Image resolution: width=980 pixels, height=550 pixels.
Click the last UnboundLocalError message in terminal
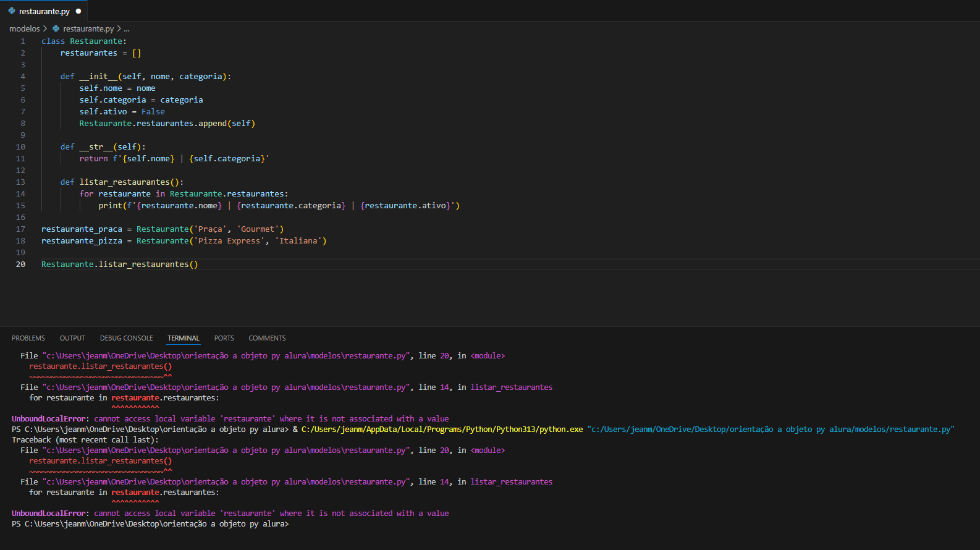(x=230, y=514)
